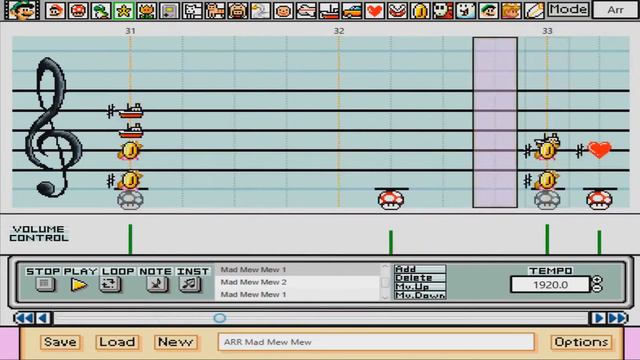Image resolution: width=640 pixels, height=360 pixels.
Task: Click Mv.Up to move song up
Action: [x=420, y=287]
